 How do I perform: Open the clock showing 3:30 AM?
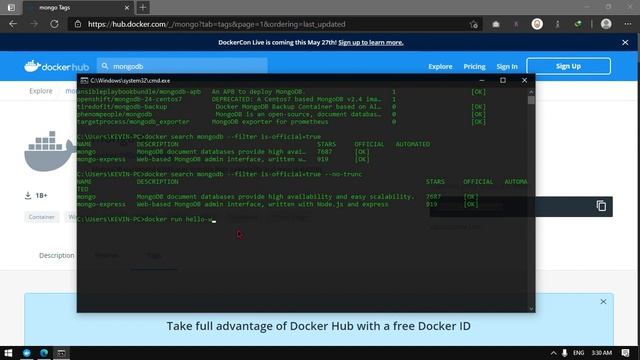(x=602, y=353)
